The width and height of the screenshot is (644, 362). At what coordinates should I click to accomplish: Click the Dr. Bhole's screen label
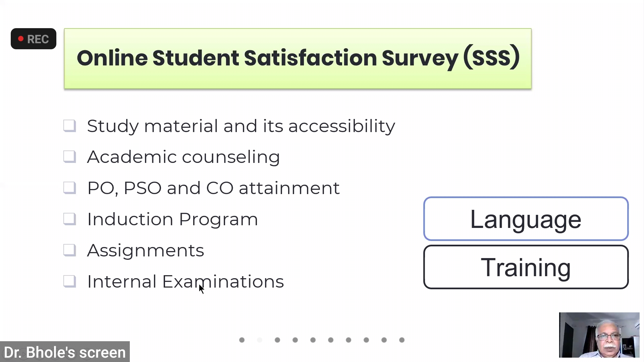point(65,352)
